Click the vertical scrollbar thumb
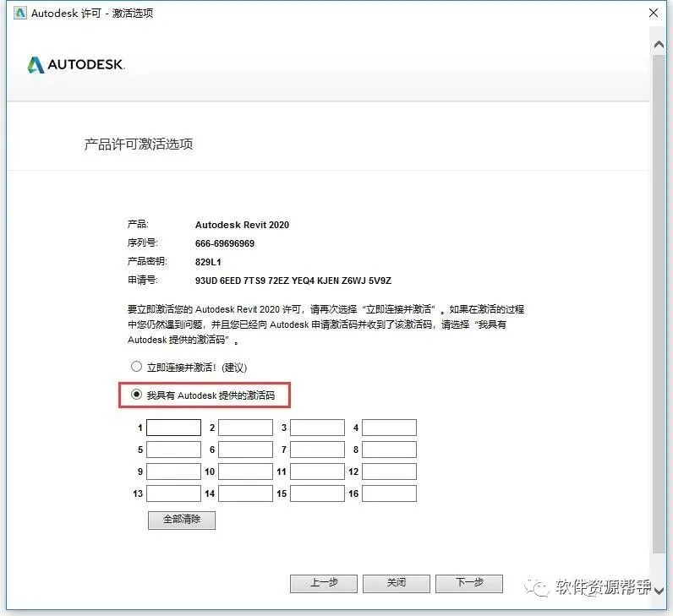The width and height of the screenshot is (673, 616). pos(659,303)
